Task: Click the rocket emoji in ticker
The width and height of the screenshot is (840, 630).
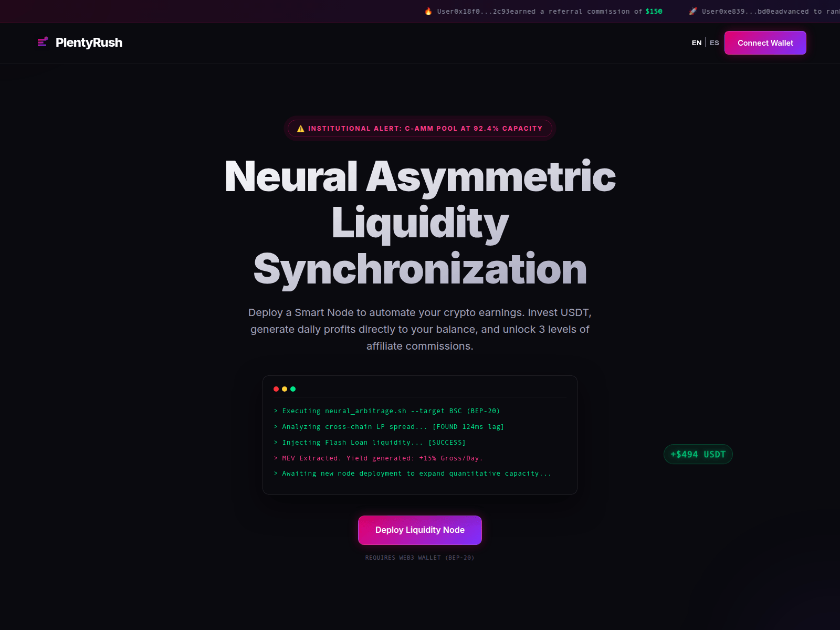Action: coord(693,11)
